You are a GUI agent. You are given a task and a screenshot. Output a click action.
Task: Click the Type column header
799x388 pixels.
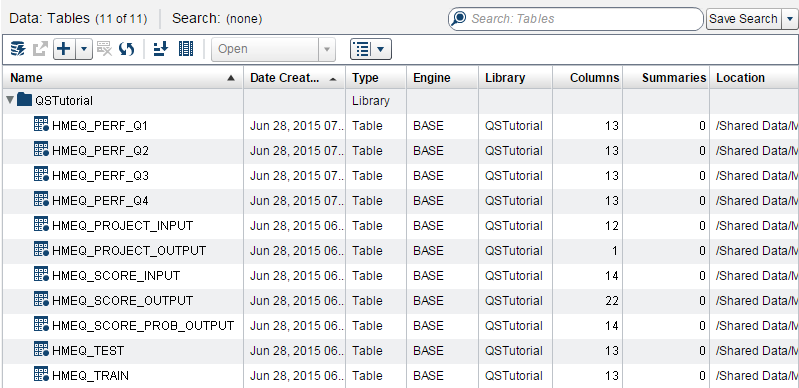(x=376, y=77)
